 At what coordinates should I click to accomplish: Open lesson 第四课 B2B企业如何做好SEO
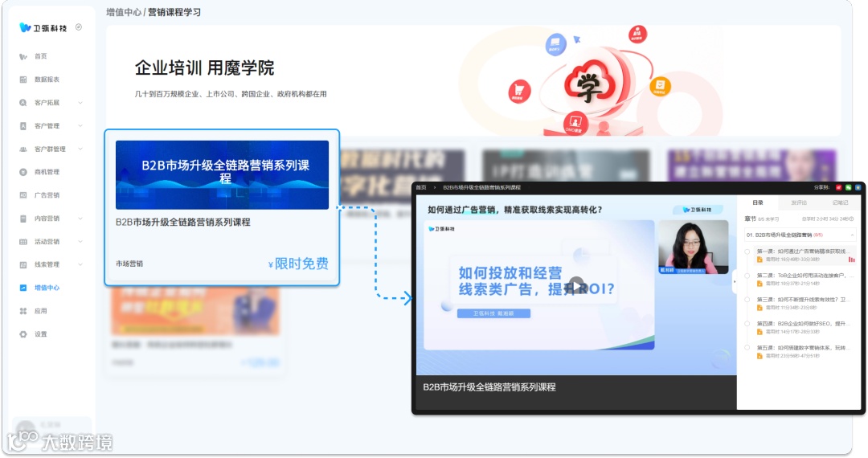coord(801,324)
